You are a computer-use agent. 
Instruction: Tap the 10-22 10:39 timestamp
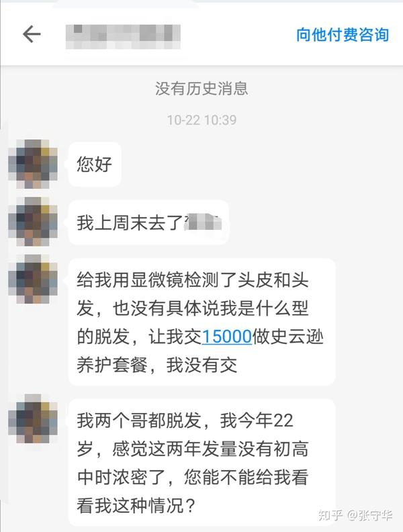(x=201, y=120)
